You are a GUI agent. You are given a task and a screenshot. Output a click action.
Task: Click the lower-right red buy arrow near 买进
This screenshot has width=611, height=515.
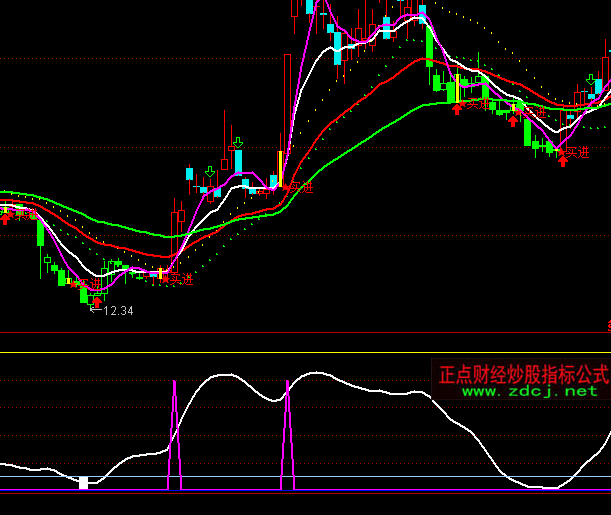pyautogui.click(x=563, y=159)
